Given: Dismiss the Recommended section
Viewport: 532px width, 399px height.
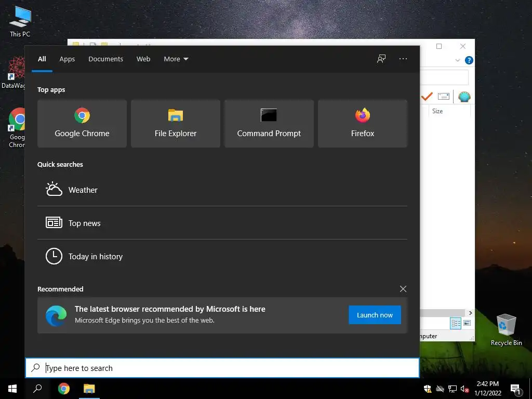Looking at the screenshot, I should click(403, 289).
